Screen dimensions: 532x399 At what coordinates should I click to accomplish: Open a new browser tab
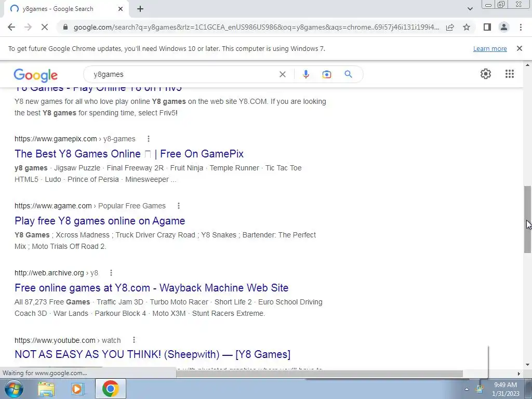coord(140,9)
